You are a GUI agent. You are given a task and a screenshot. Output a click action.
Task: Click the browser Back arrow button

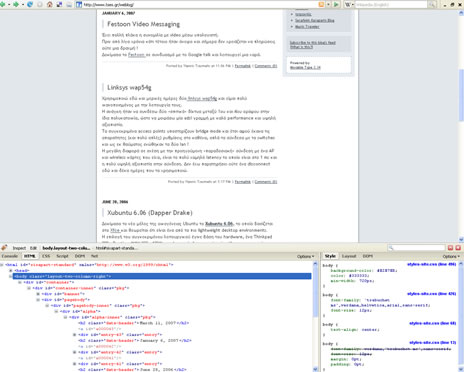pyautogui.click(x=2, y=4)
